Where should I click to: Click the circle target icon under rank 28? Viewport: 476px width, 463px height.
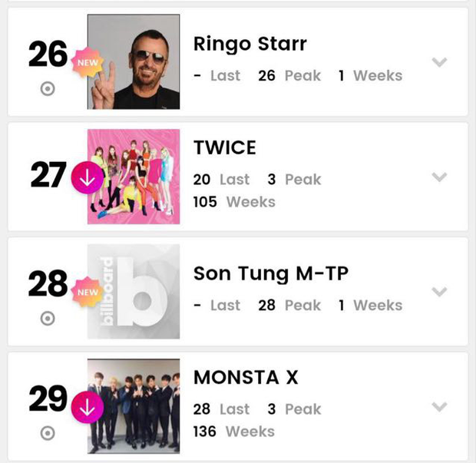48,319
